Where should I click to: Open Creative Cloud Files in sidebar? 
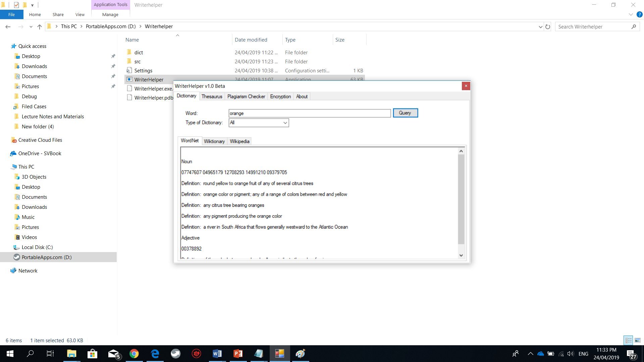point(40,140)
